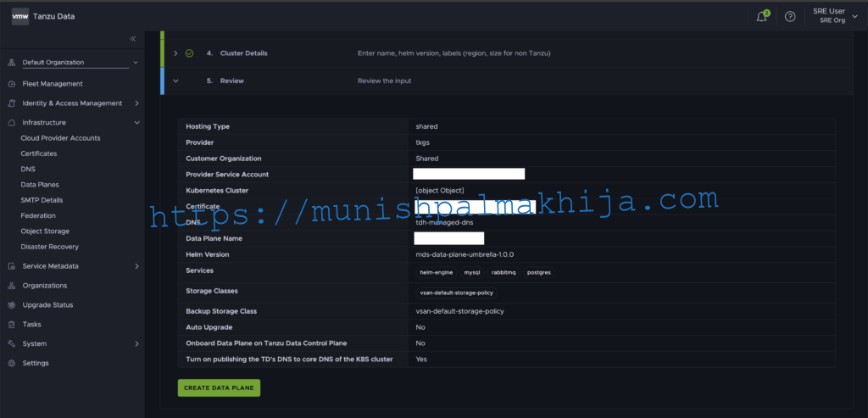This screenshot has width=868, height=418.
Task: Open Disaster Recovery
Action: 50,247
